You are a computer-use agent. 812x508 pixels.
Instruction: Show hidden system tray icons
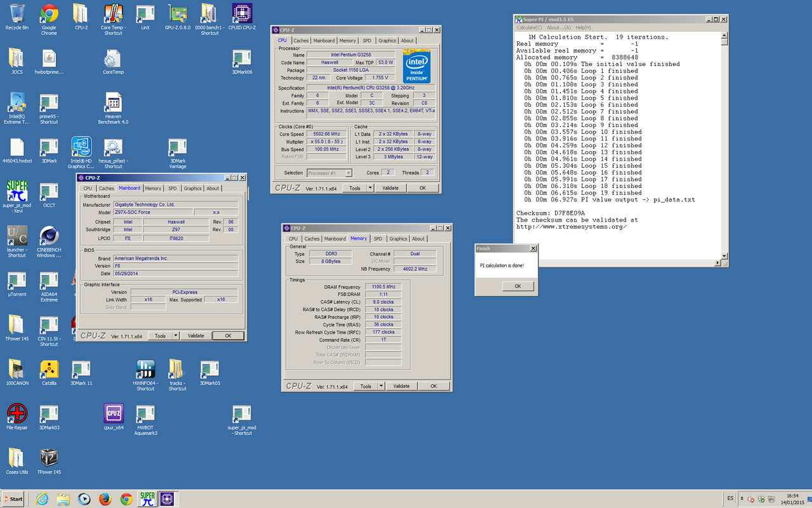click(x=742, y=499)
